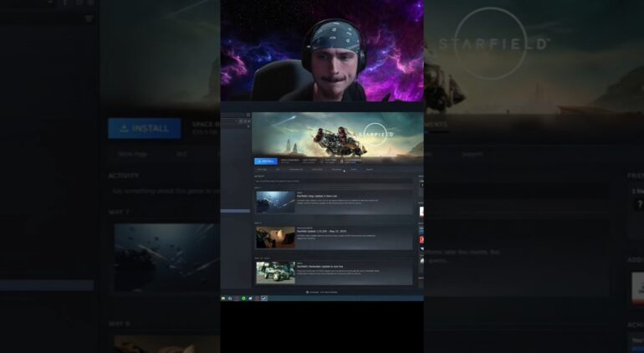Click the blue Install button in the centered Steam window
644x353 pixels.
click(266, 161)
